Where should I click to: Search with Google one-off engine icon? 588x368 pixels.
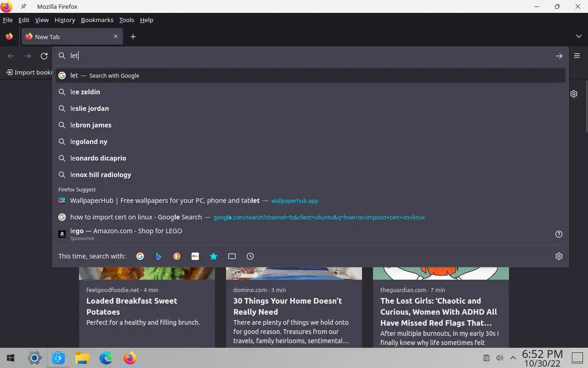click(140, 256)
